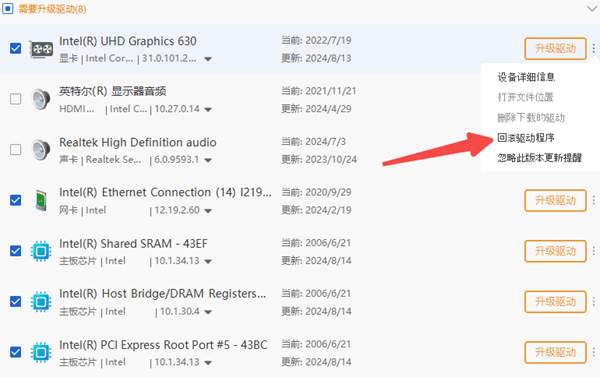Viewport: 600px width, 377px height.
Task: Click 升级驱动 for PCI Express Root Port #5
Action: click(555, 352)
